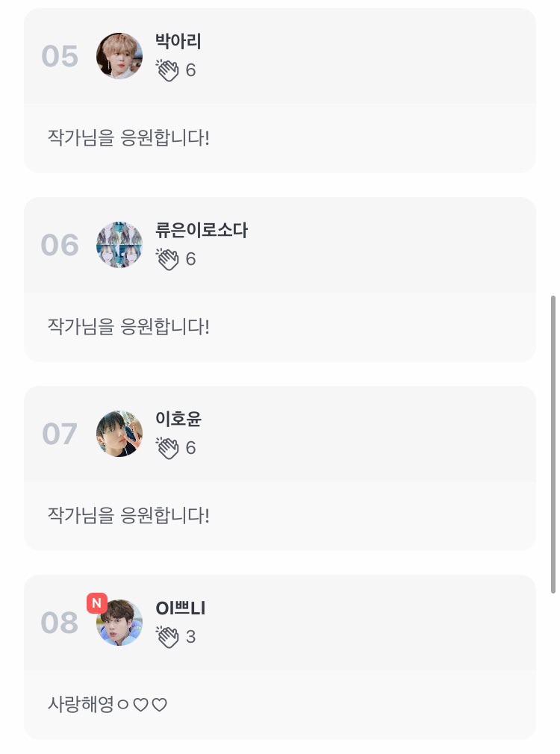Open username link 류은이로소다
Image resolution: width=560 pixels, height=754 pixels.
(202, 231)
